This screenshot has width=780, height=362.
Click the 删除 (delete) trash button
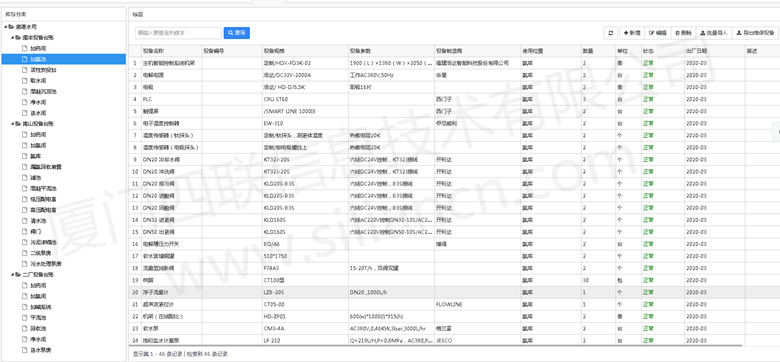click(x=683, y=33)
